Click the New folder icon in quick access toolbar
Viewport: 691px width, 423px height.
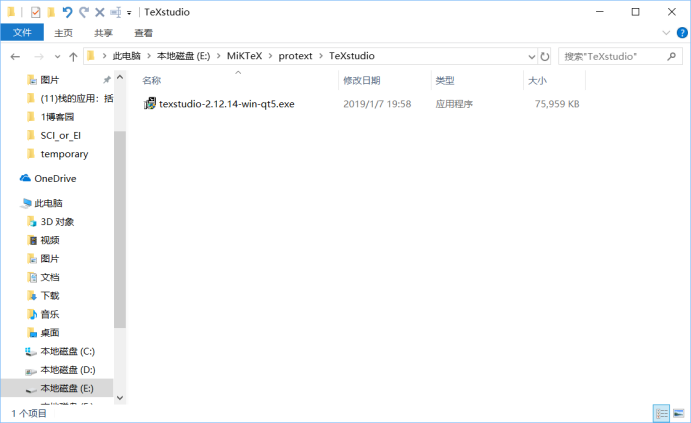pyautogui.click(x=52, y=12)
